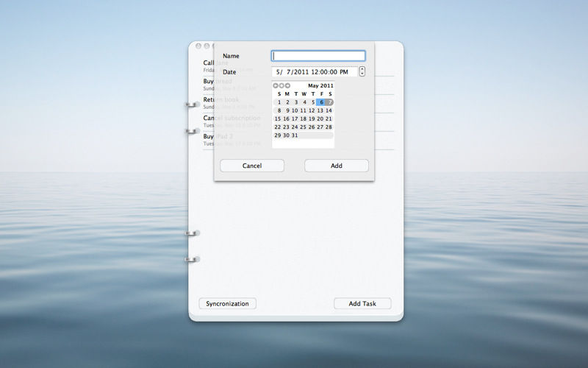Go to next month in calendar
The width and height of the screenshot is (588, 368).
[287, 85]
